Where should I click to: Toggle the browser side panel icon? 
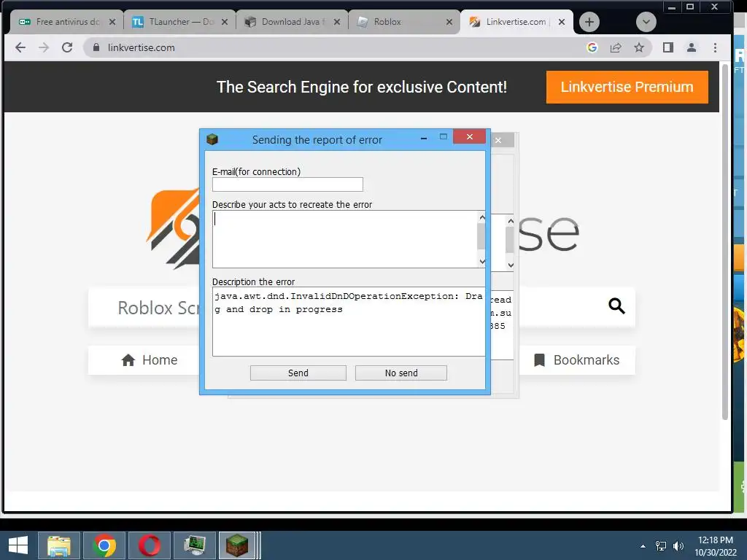click(x=668, y=47)
